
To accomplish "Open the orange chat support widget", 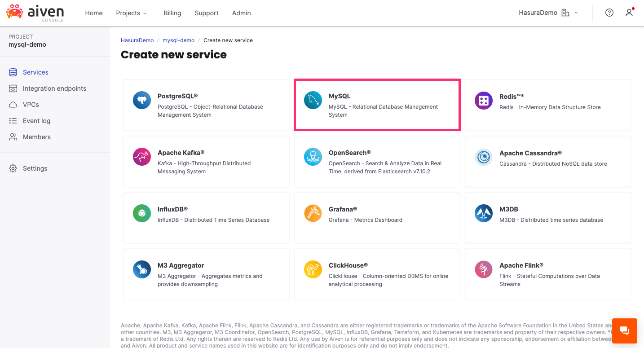I will pos(624,331).
